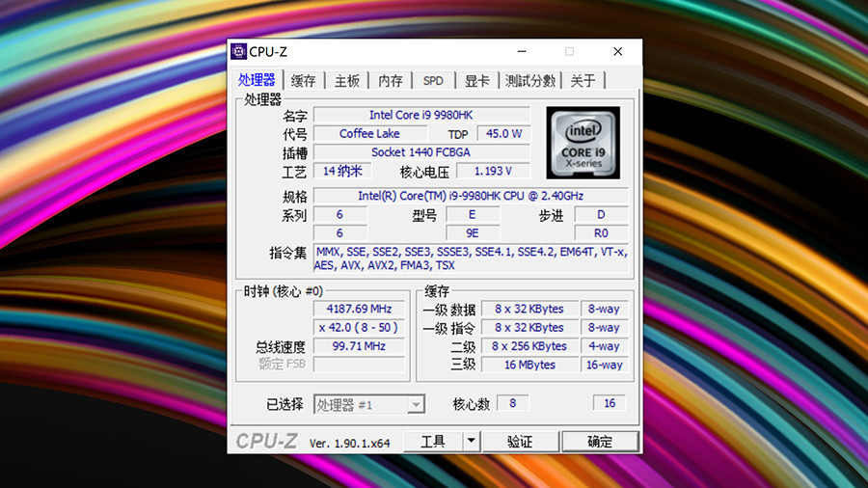Select the 内存 tab

pyautogui.click(x=391, y=81)
